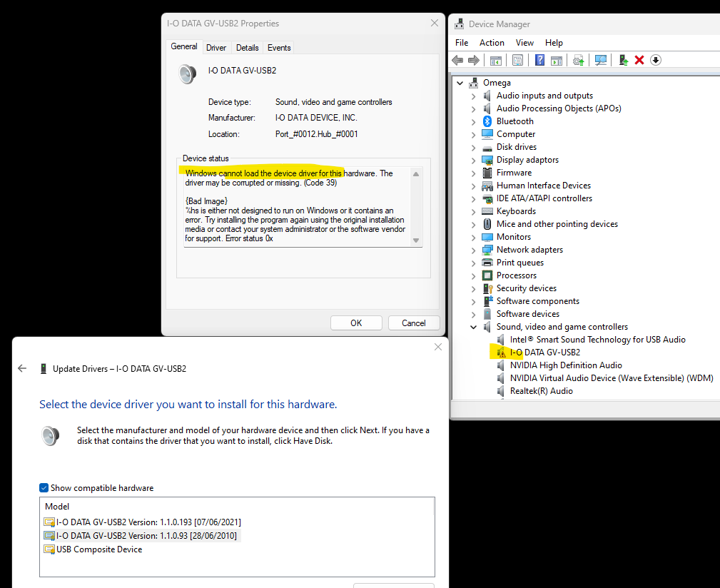Click the Firmware category icon
Screen dimensions: 720x588
pos(487,173)
